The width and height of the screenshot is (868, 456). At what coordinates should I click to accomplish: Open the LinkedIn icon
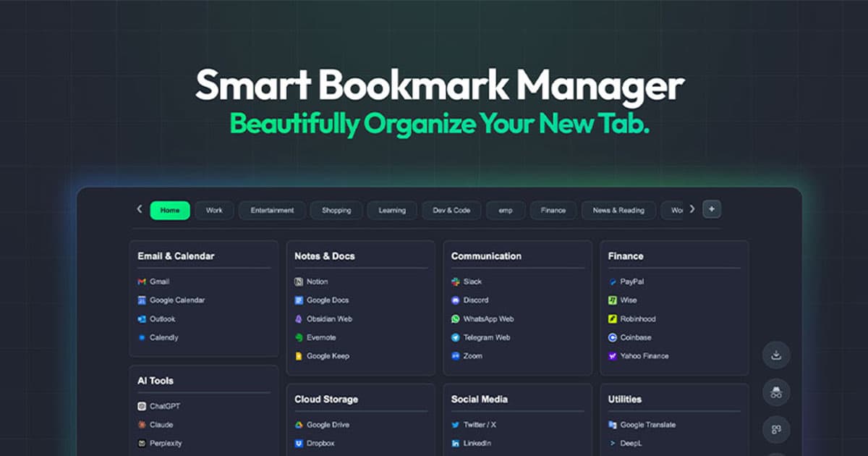(x=456, y=444)
